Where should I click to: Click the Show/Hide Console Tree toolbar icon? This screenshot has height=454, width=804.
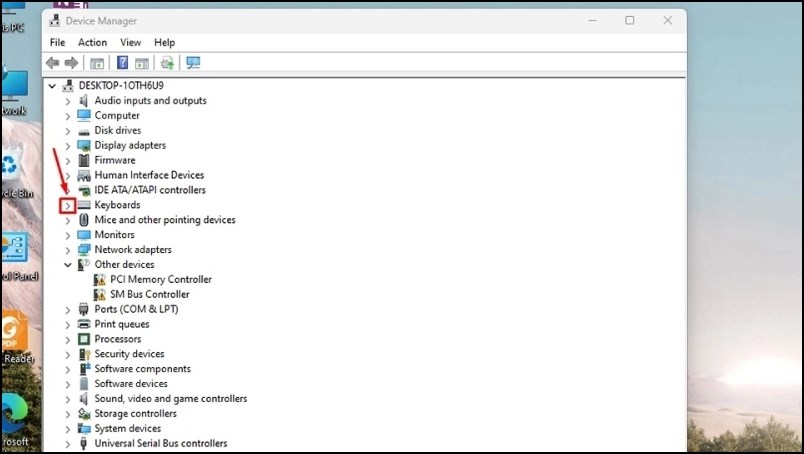click(x=97, y=63)
